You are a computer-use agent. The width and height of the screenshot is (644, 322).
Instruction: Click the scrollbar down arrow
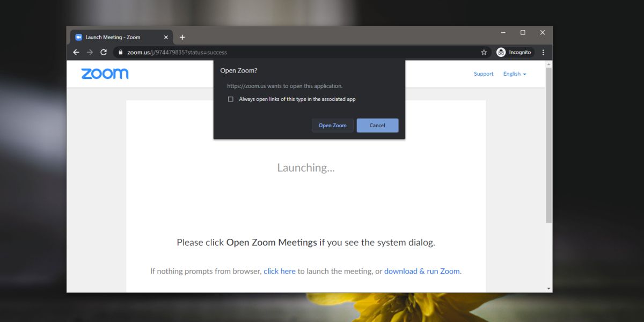click(548, 289)
